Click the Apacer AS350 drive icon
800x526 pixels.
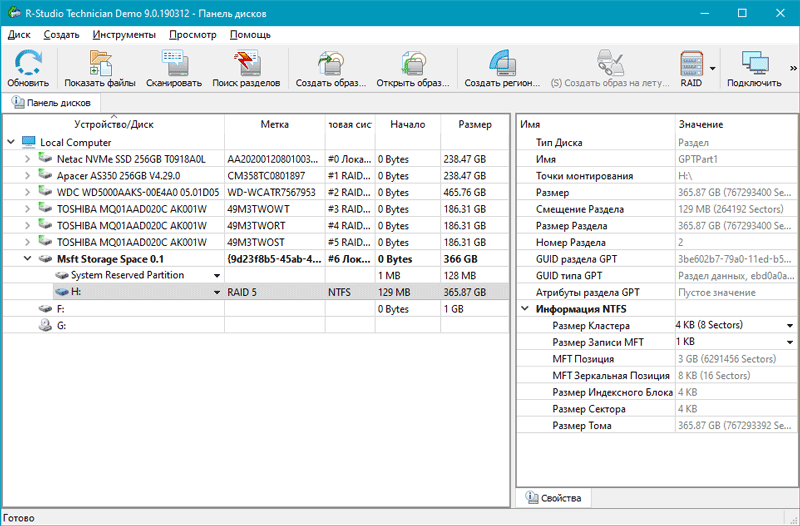[x=45, y=175]
